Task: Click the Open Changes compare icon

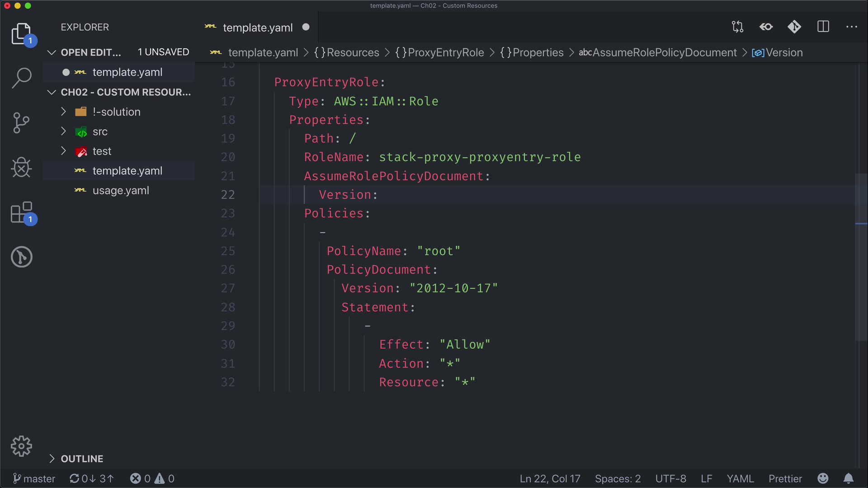Action: 737,27
